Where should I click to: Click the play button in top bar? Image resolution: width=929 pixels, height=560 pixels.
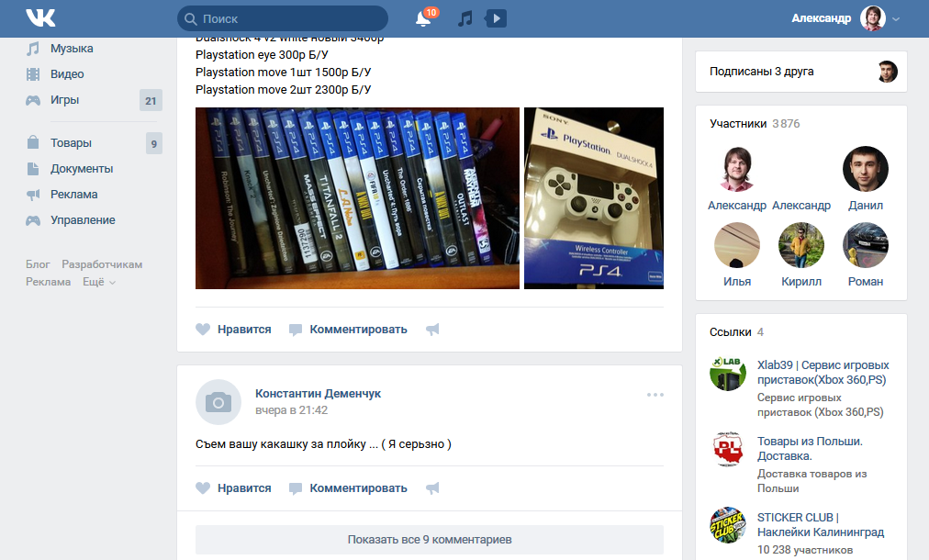pyautogui.click(x=496, y=18)
